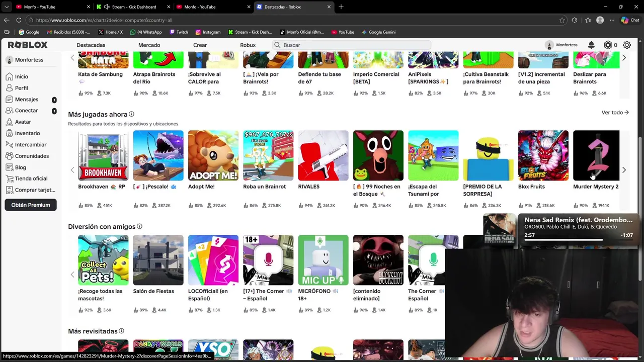644x362 pixels.
Task: Open Tienda oficial in the sidebar
Action: click(27, 178)
